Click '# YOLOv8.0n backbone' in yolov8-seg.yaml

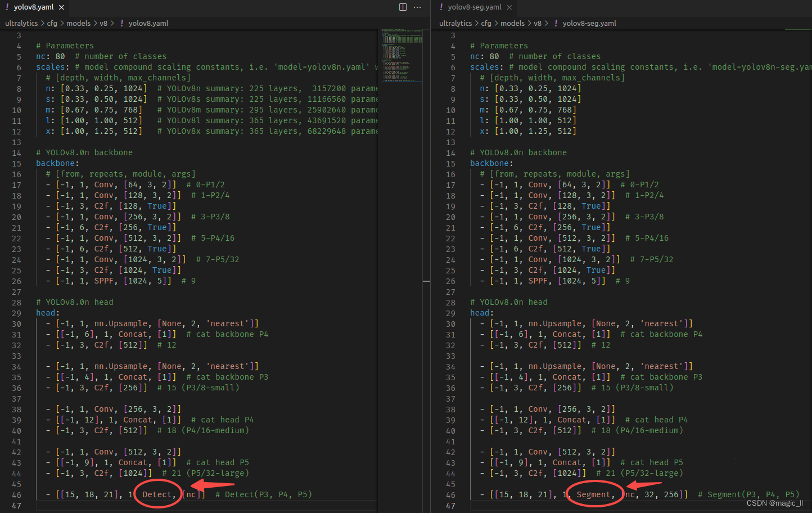point(518,152)
